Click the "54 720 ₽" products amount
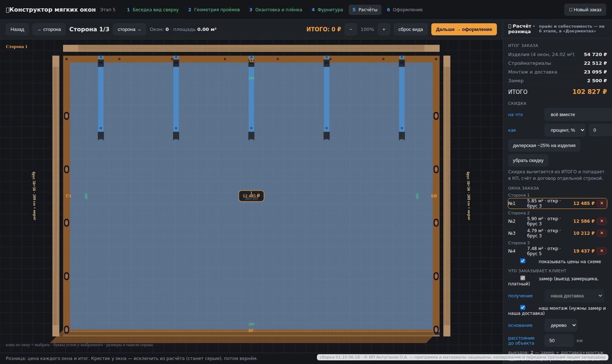The image size is (612, 364). 595,55
